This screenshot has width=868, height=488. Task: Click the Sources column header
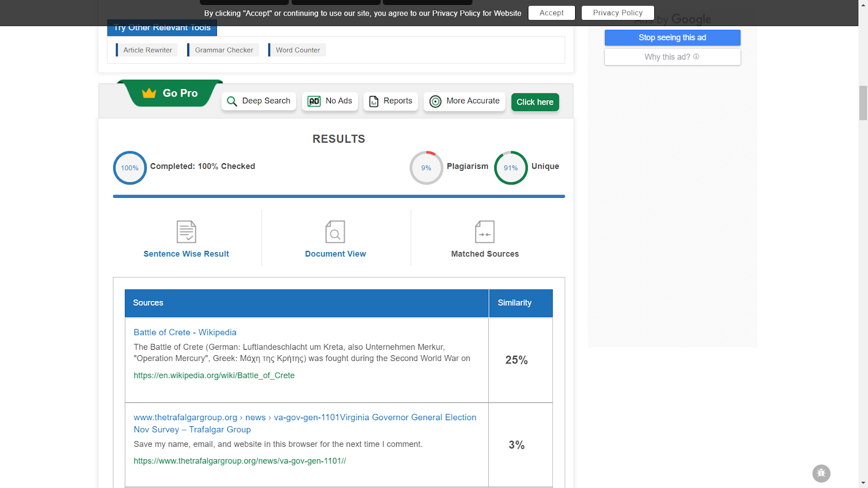(307, 303)
